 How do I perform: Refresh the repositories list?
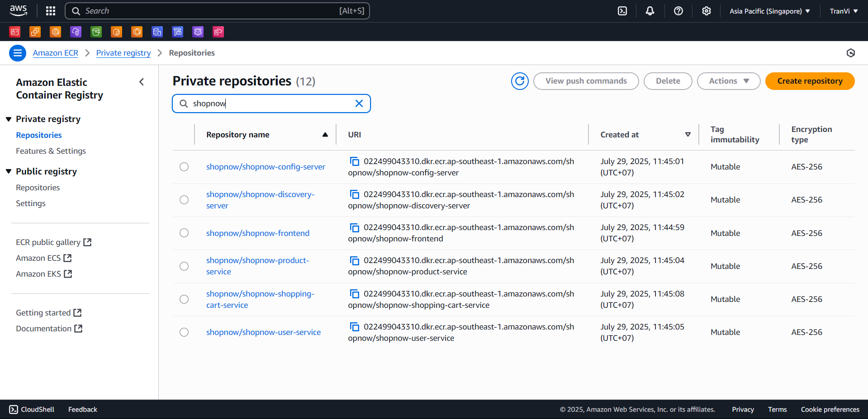pyautogui.click(x=519, y=81)
